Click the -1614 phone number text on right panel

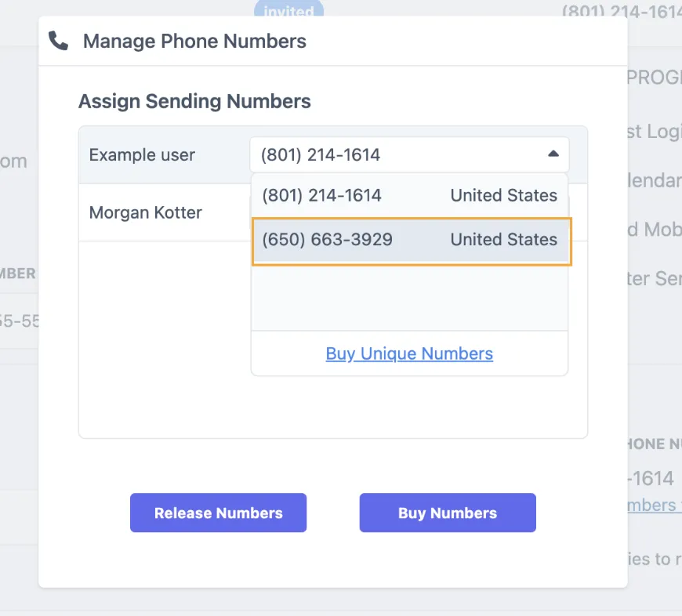point(650,478)
